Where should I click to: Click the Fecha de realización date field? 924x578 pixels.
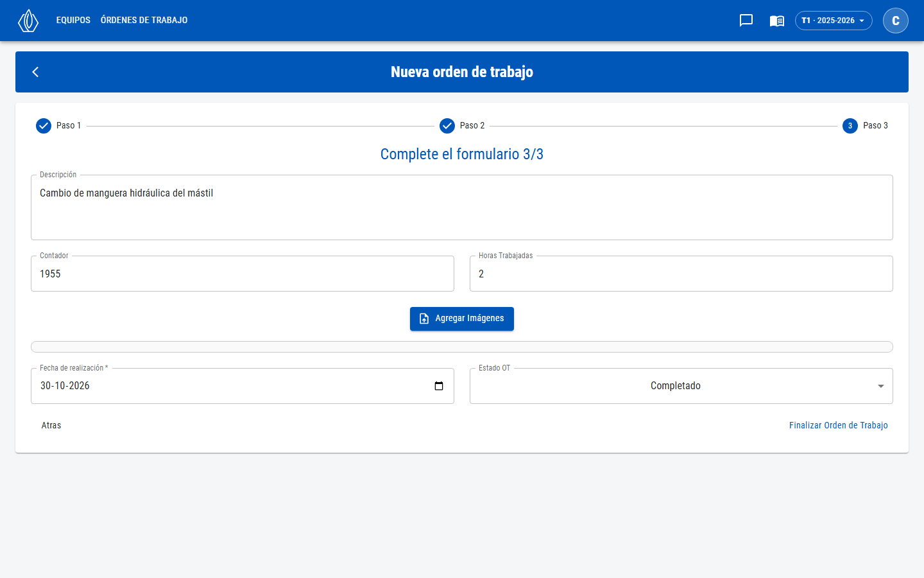(x=243, y=386)
